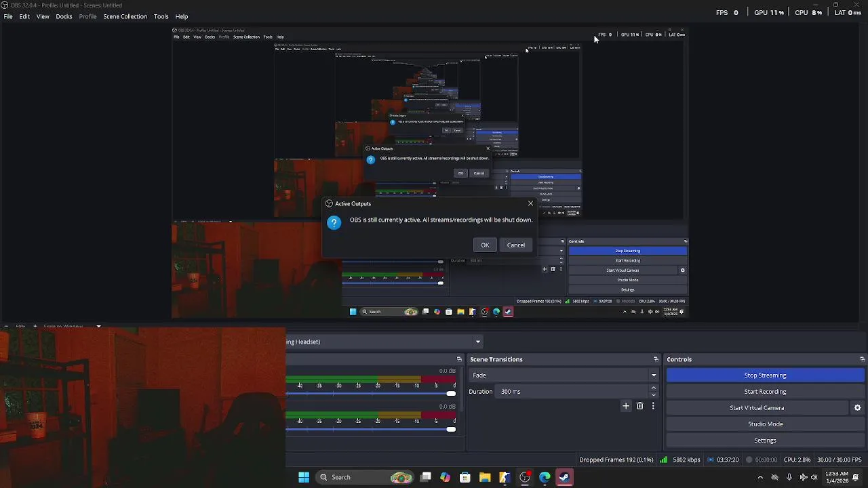Click the question mark icon in Active Outputs dialog
Viewport: 868px width, 488px height.
[334, 223]
